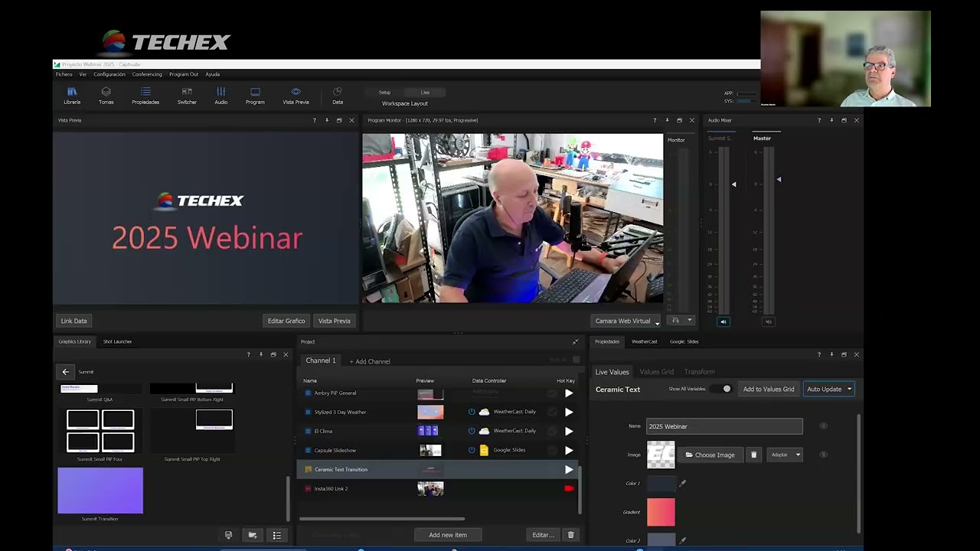980x551 pixels.
Task: Expand the headphones monitor dropdown arrow
Action: tap(689, 321)
